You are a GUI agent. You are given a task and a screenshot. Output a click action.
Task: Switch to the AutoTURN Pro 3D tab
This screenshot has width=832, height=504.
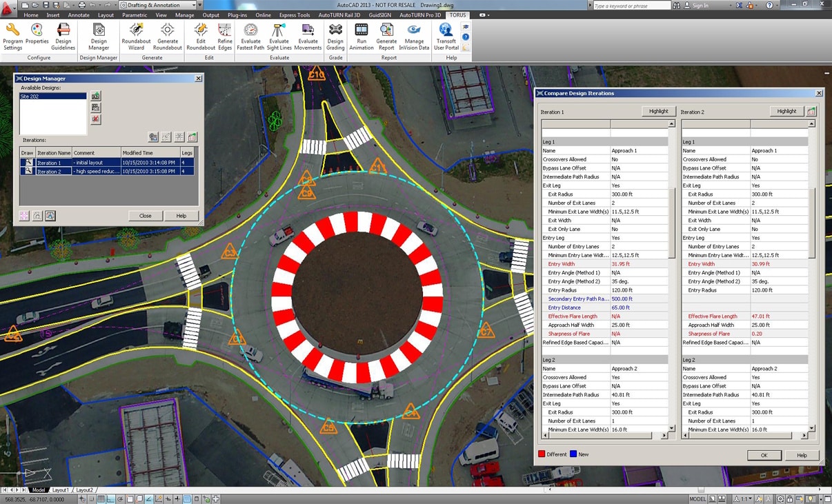(419, 14)
